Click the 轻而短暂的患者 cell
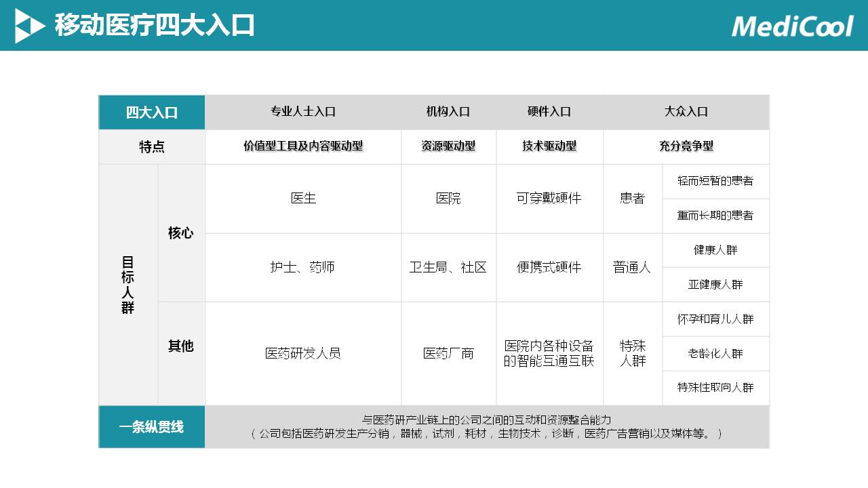 click(x=715, y=182)
